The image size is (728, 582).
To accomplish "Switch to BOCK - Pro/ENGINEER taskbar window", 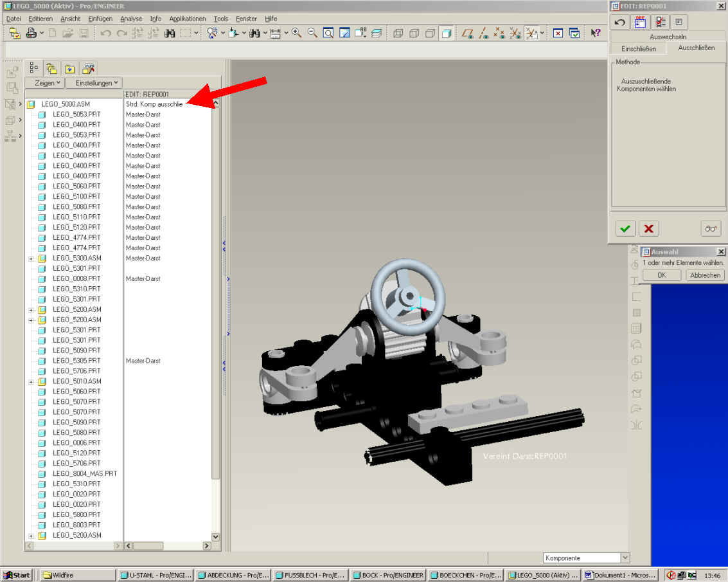I will coord(388,575).
